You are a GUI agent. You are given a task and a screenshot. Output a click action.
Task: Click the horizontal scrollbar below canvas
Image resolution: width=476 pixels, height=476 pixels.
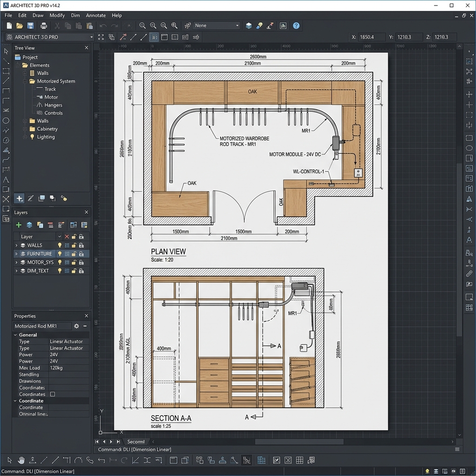pyautogui.click(x=299, y=442)
